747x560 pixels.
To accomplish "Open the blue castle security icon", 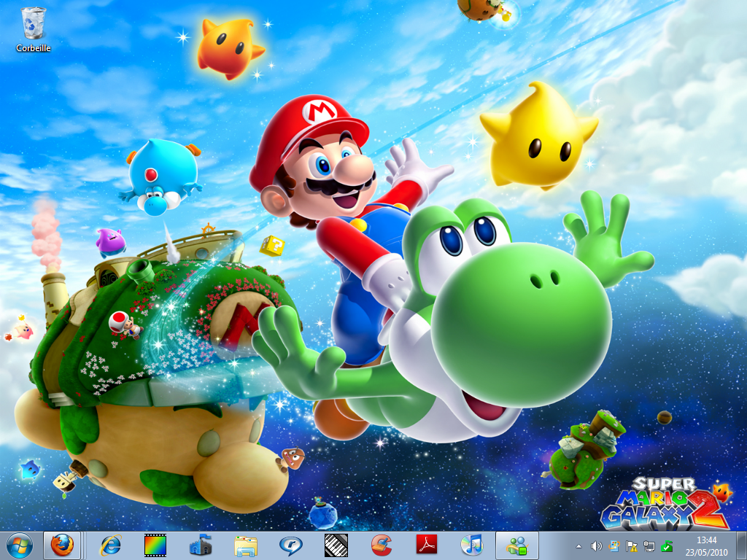I will pos(201,545).
